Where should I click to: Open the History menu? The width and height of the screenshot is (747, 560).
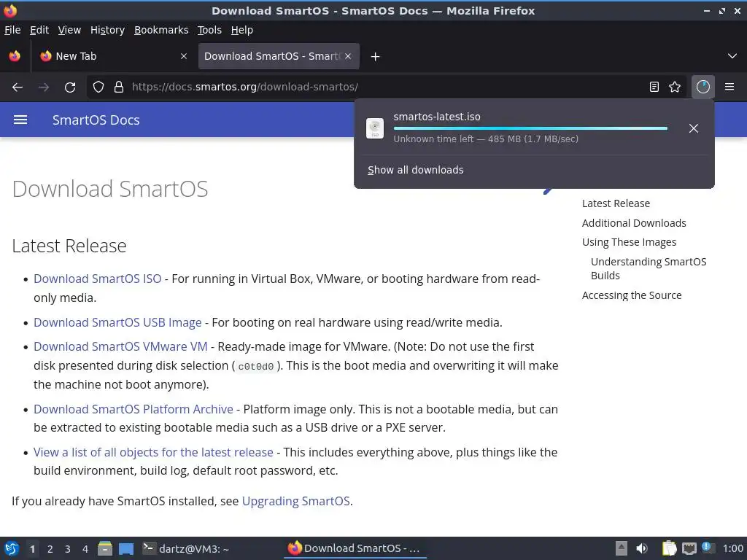[108, 30]
